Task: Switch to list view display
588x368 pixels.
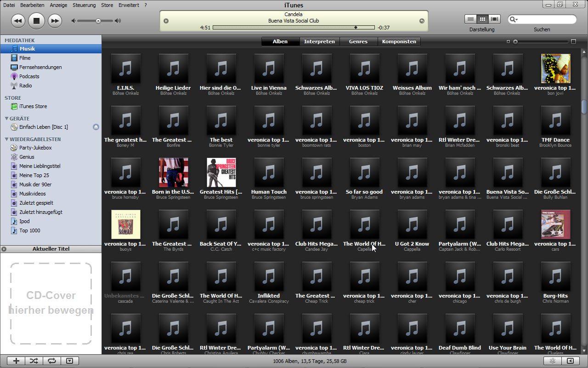Action: pos(470,19)
